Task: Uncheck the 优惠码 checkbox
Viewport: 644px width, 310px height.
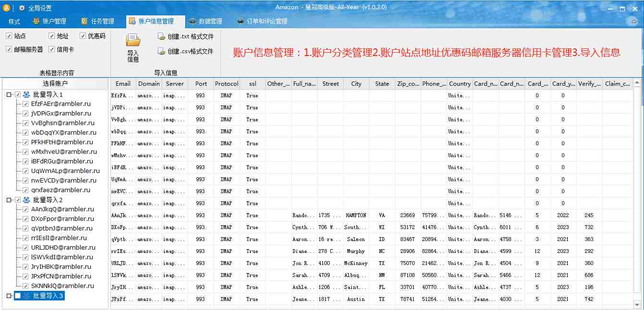Action: pos(83,36)
